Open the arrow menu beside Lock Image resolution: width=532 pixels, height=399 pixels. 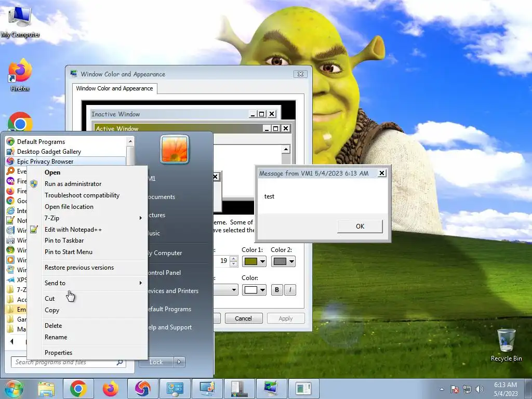pyautogui.click(x=179, y=362)
